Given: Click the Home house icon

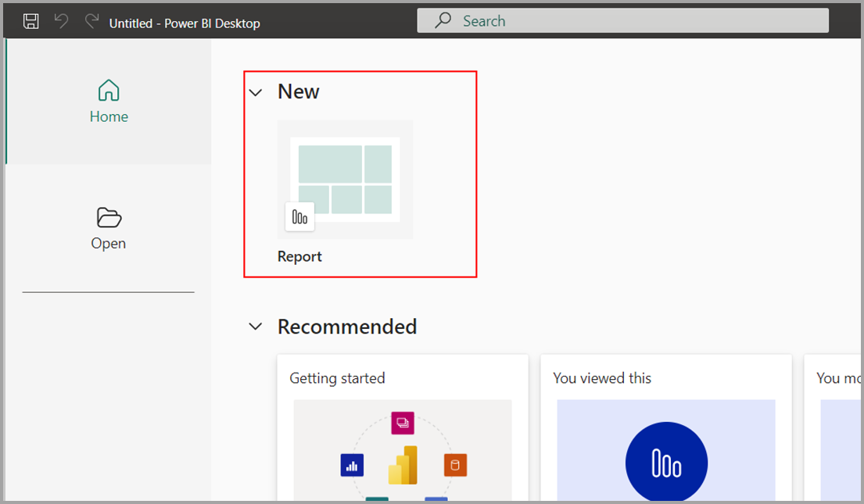Looking at the screenshot, I should pos(109,91).
